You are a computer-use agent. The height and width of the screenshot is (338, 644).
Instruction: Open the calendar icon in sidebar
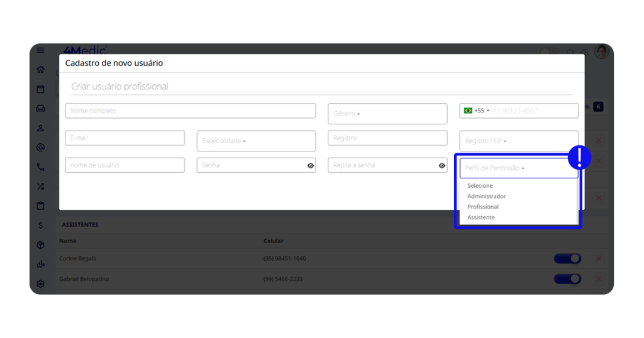(x=41, y=89)
